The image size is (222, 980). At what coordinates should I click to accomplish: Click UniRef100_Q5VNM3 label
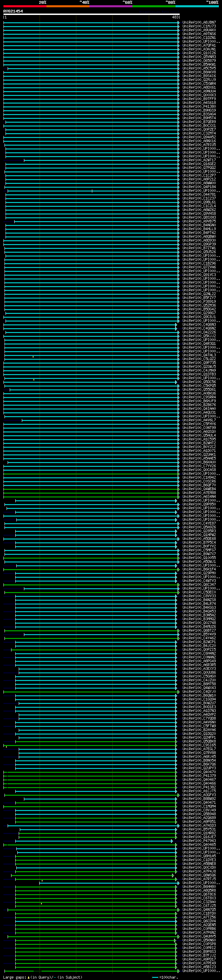(x=199, y=57)
